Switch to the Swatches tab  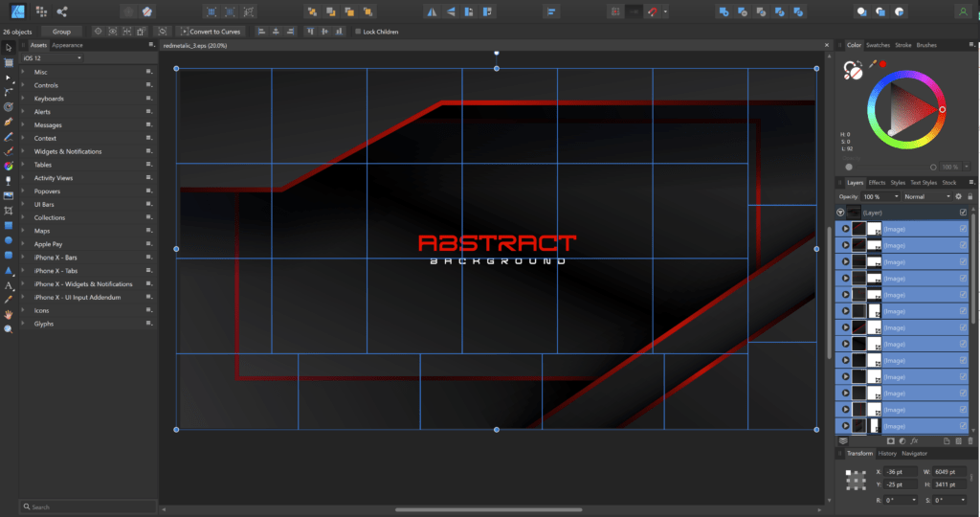[x=878, y=45]
